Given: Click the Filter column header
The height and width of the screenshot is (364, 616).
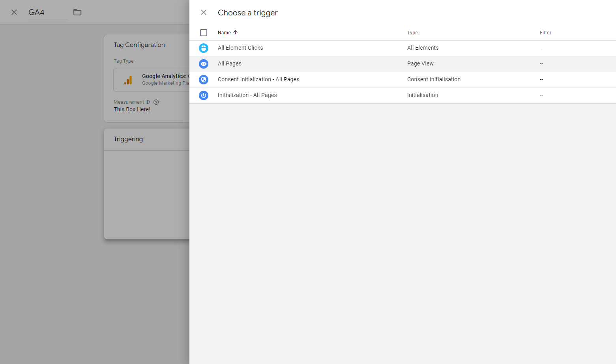Looking at the screenshot, I should tap(545, 33).
